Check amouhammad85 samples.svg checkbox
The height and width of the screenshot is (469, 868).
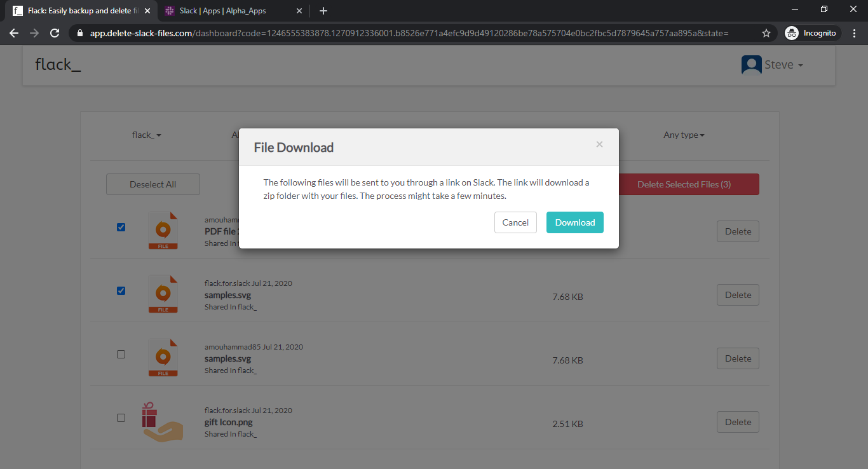121,355
